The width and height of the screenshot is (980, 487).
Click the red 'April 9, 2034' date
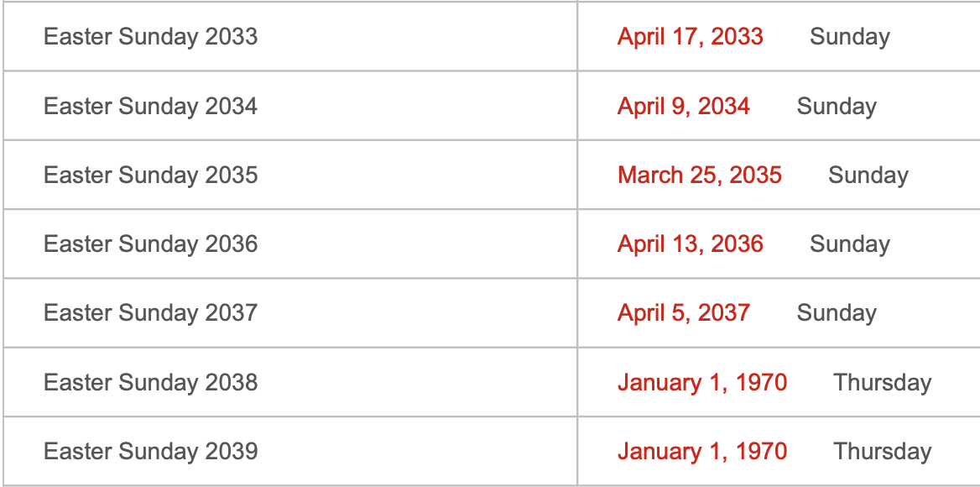tap(684, 107)
